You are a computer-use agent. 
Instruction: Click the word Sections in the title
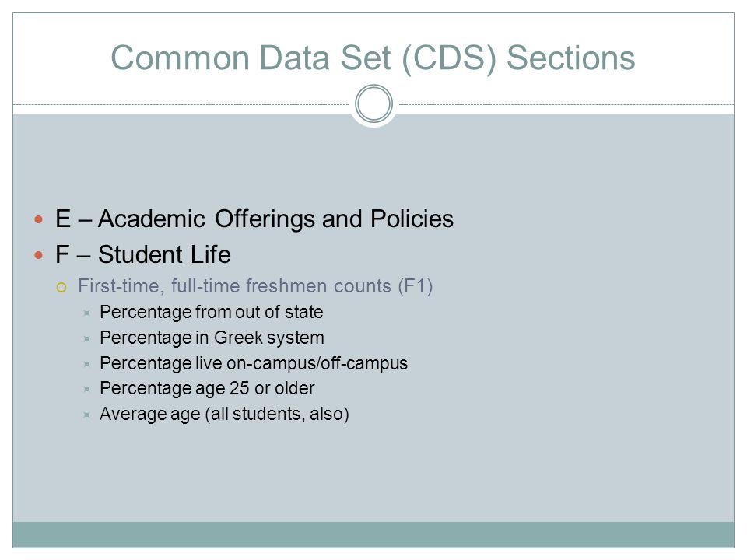click(x=570, y=58)
